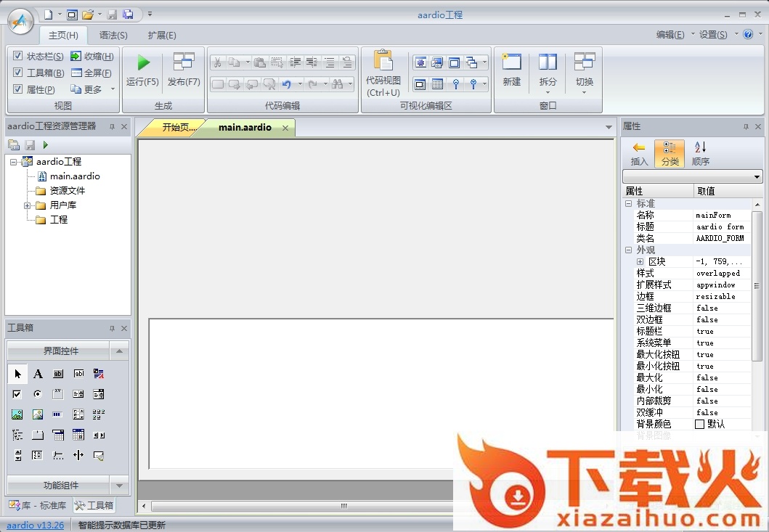The image size is (769, 532).
Task: Click the application logo button
Action: click(x=20, y=22)
